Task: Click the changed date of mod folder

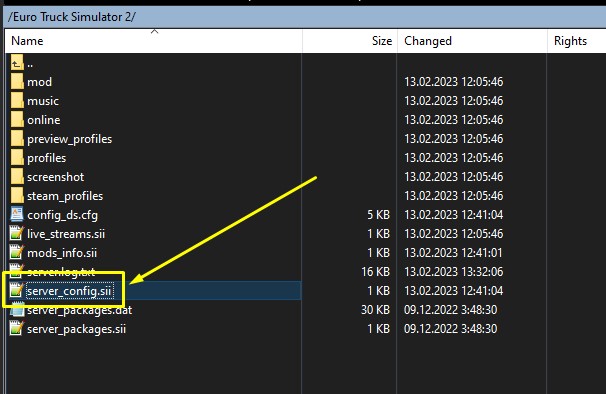Action: tap(454, 82)
